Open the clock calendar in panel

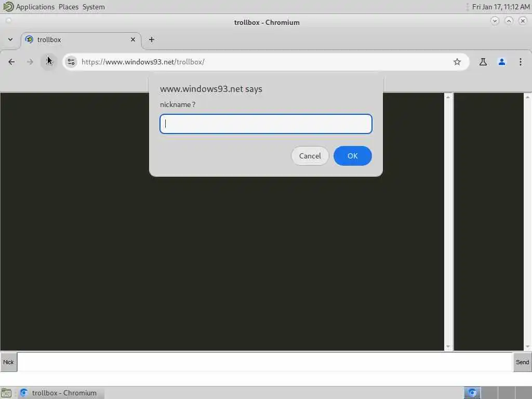500,7
